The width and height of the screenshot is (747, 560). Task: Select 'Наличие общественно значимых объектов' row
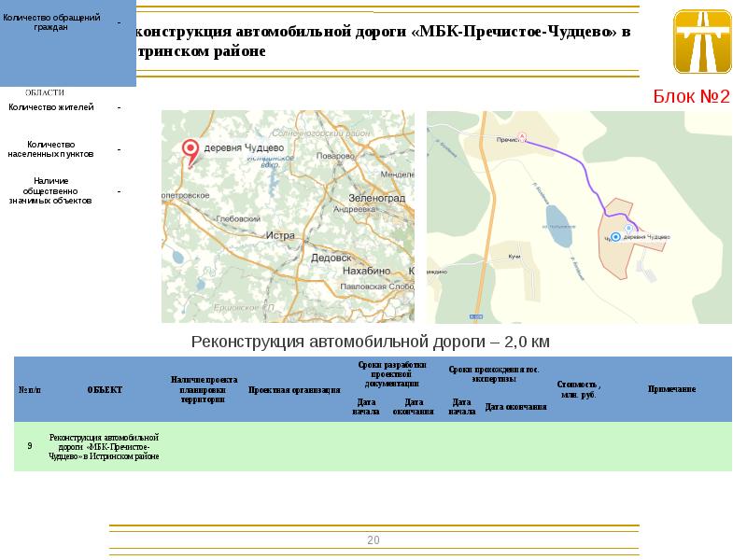point(51,190)
